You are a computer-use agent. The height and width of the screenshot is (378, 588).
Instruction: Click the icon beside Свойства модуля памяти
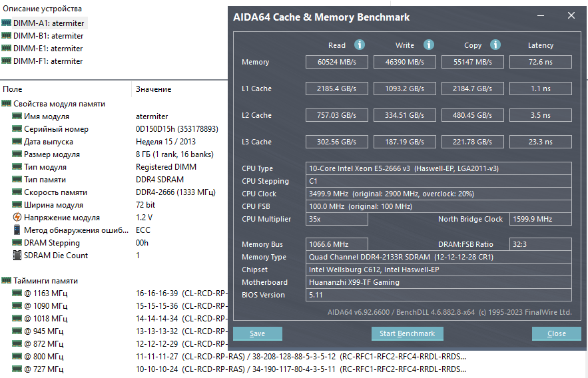7,103
